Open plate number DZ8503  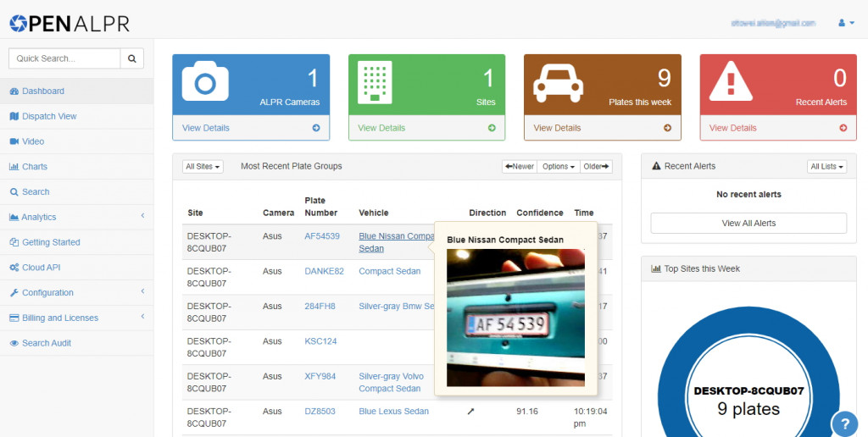[320, 412]
